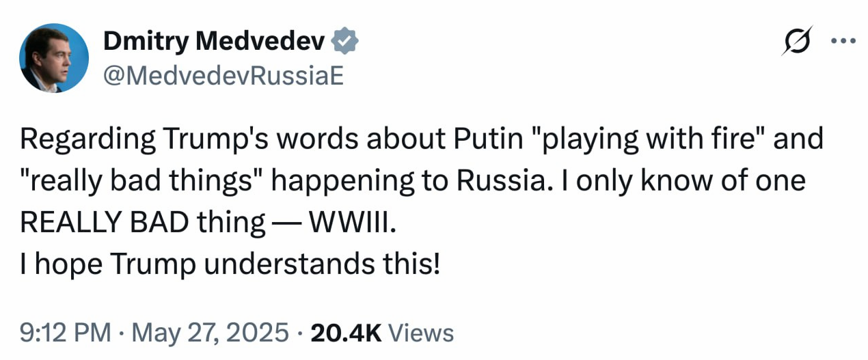
Task: Open Dmitry Medvedev's profile picture
Action: 54,58
